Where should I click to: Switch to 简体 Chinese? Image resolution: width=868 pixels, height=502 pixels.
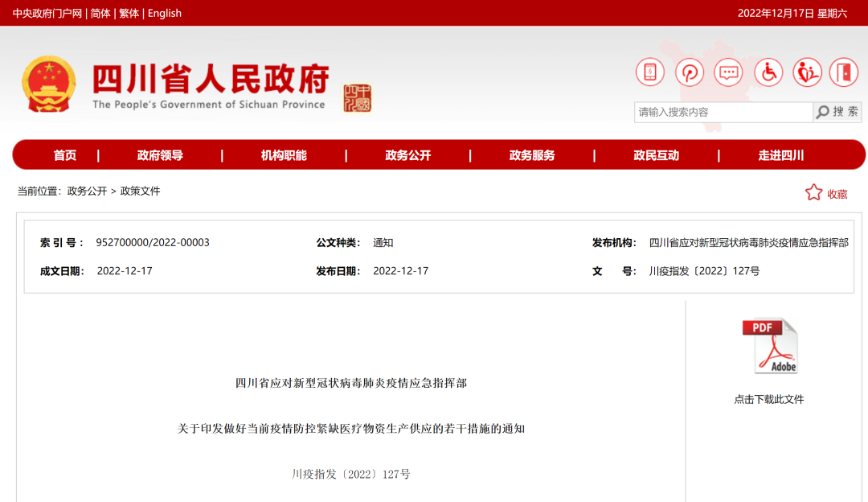pos(100,14)
